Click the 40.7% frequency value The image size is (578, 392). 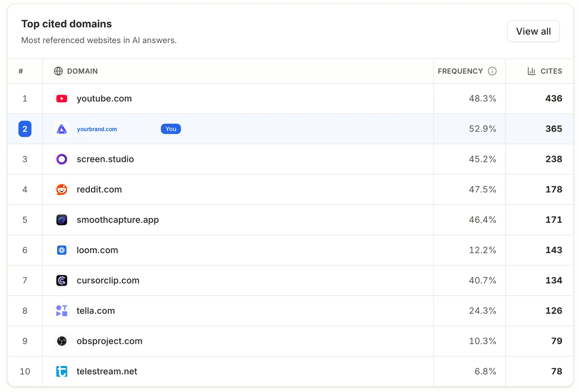482,280
